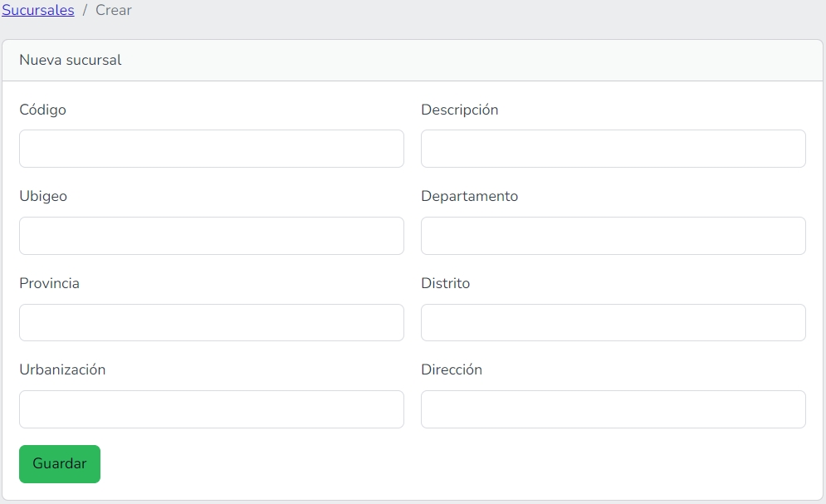
Task: Click the Provincia field label
Action: (49, 283)
